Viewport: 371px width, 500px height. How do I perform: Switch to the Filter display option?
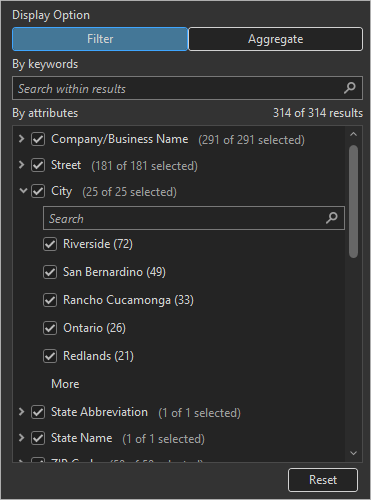pyautogui.click(x=100, y=39)
